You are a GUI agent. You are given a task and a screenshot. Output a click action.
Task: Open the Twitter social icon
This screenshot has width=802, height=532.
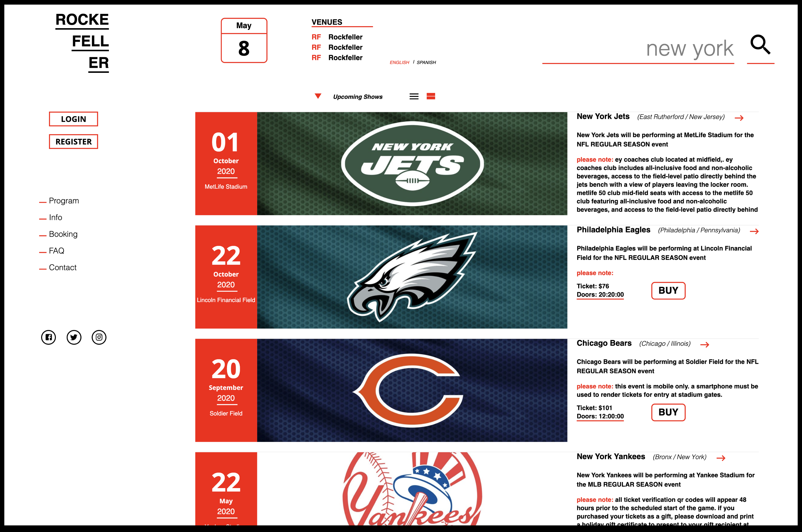pyautogui.click(x=74, y=337)
